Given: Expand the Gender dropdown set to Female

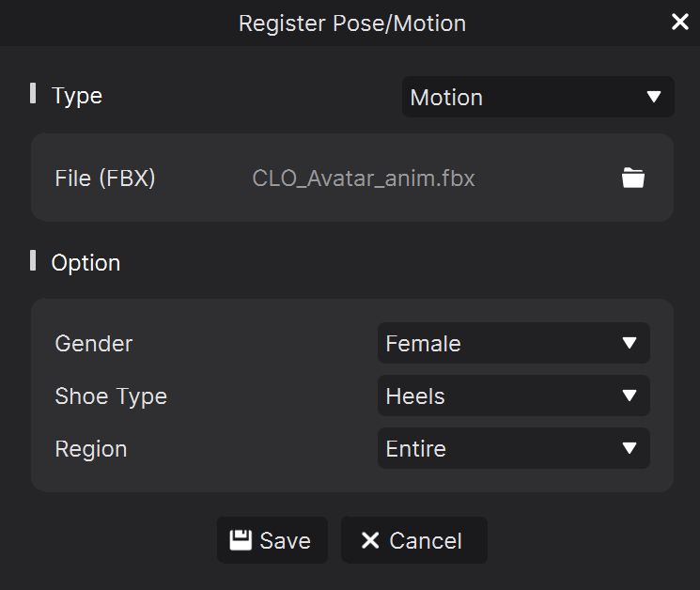Looking at the screenshot, I should (513, 343).
